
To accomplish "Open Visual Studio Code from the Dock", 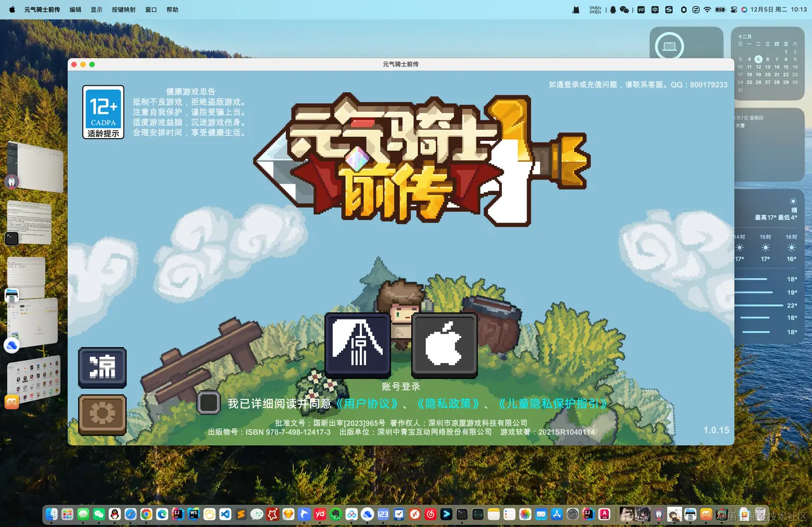I will [225, 514].
